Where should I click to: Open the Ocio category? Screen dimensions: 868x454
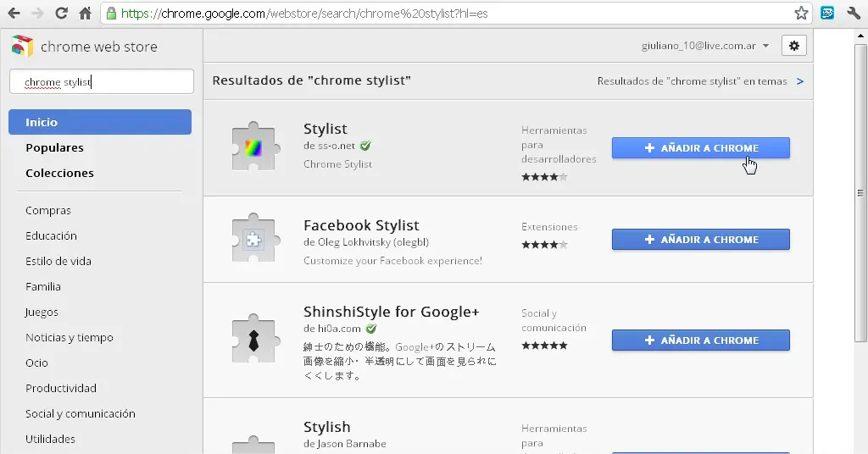coord(36,363)
